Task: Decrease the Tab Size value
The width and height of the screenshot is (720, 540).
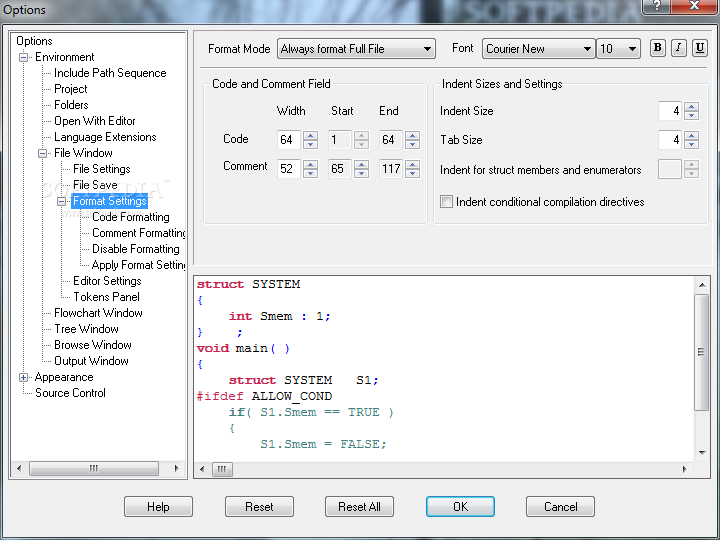Action: (692, 144)
